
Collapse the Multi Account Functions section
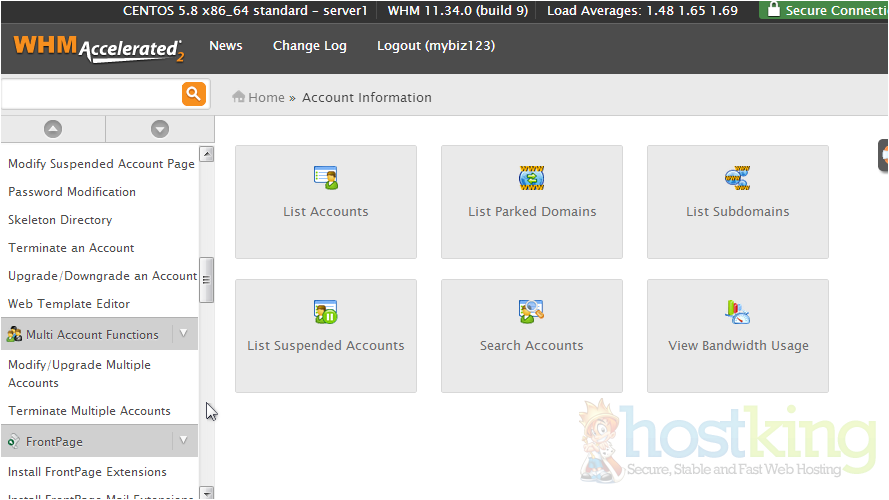182,334
